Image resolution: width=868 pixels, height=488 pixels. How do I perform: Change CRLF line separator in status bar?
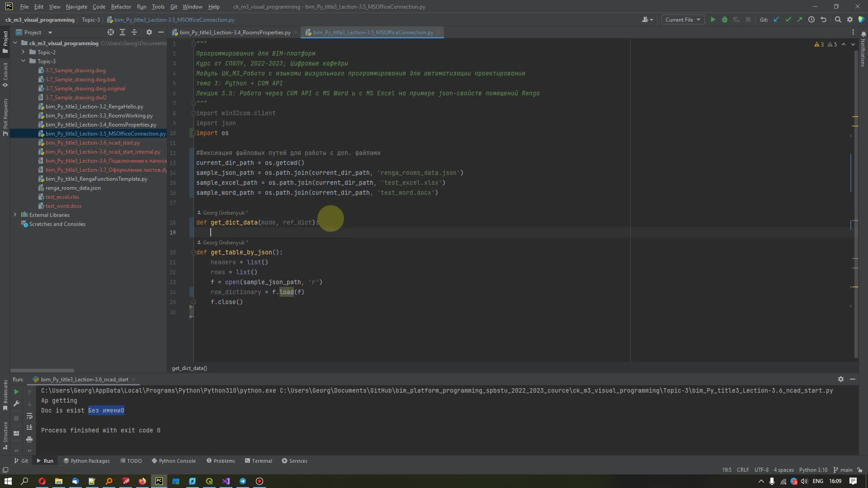point(743,469)
